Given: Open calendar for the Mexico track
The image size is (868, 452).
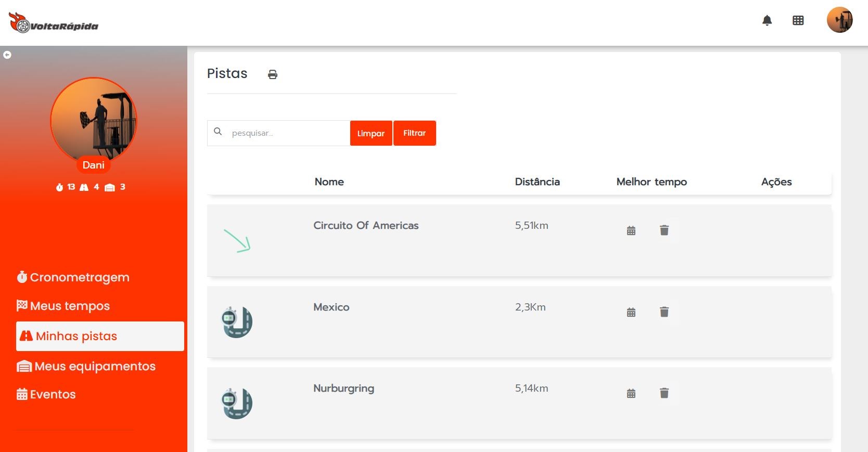Looking at the screenshot, I should 631,312.
